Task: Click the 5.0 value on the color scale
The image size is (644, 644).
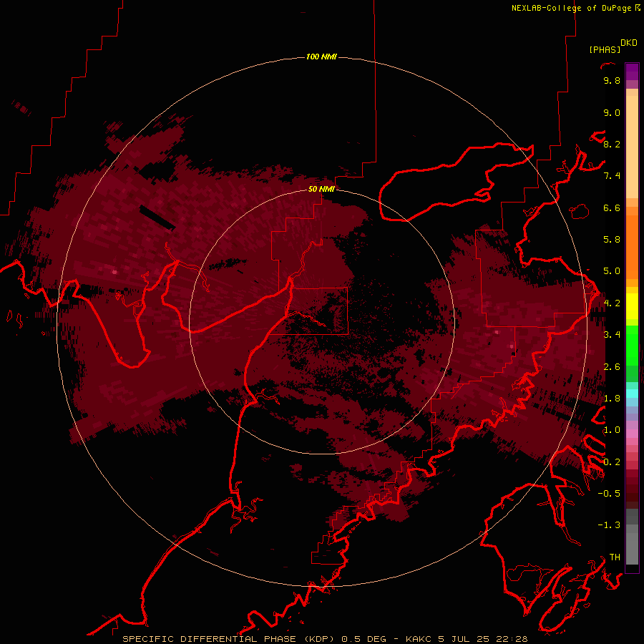Action: (x=612, y=271)
